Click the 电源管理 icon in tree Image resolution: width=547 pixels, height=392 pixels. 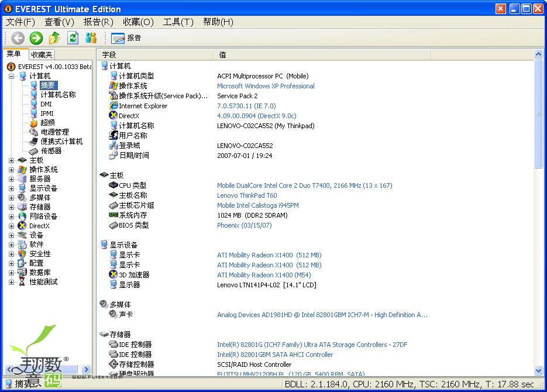[x=33, y=132]
